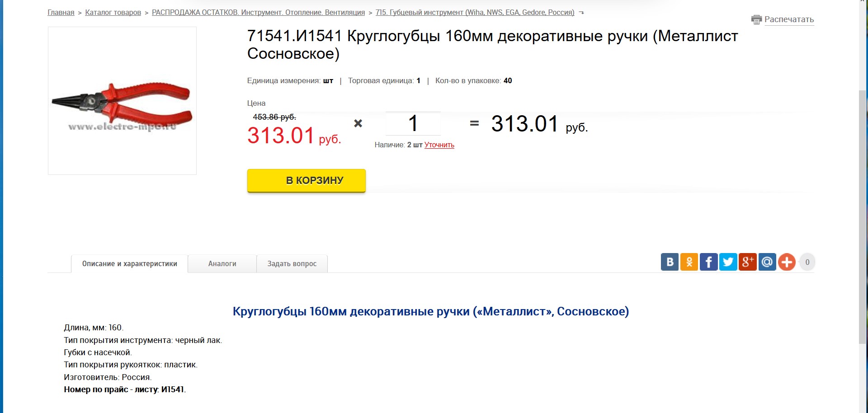Share on Odnoklassniki icon

point(689,262)
